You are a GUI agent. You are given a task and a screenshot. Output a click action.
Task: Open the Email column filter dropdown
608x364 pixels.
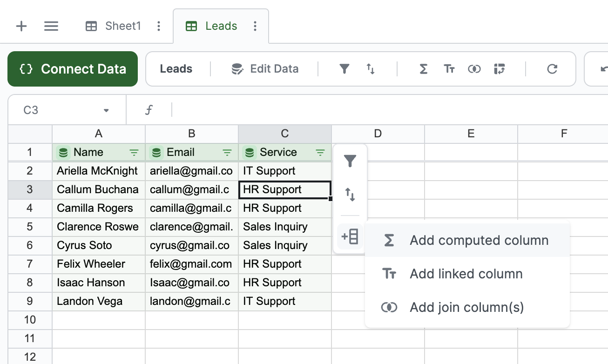pyautogui.click(x=227, y=152)
